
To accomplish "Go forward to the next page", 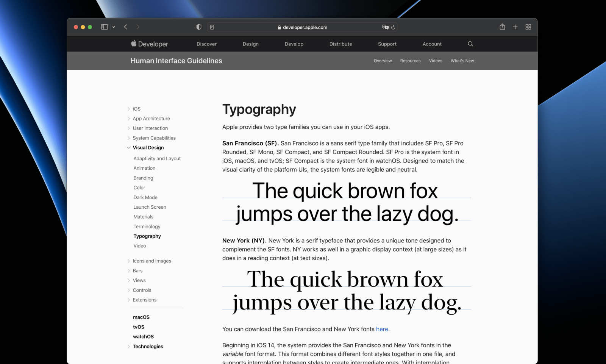I will 138,27.
